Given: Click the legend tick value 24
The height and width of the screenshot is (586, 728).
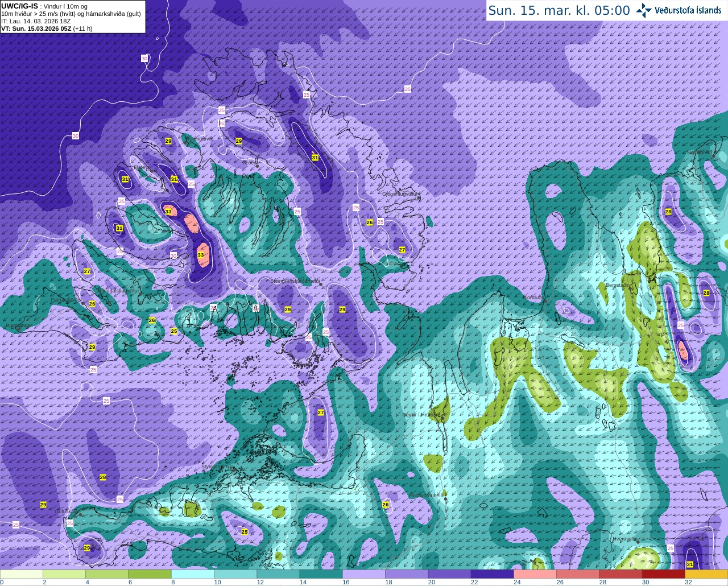Looking at the screenshot, I should point(518,582).
